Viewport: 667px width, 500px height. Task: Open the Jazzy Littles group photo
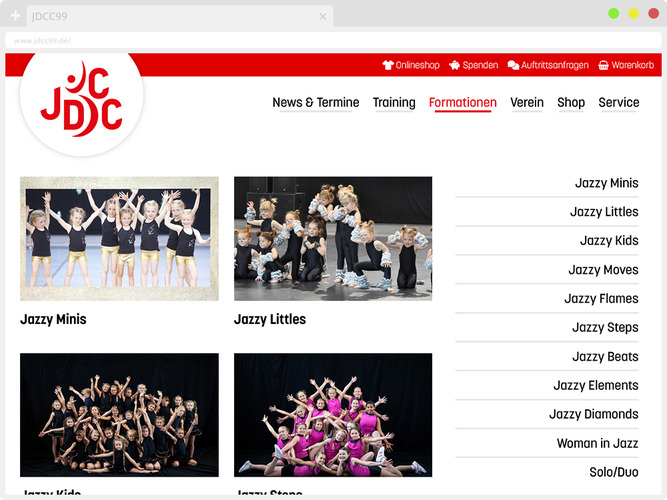pyautogui.click(x=333, y=239)
